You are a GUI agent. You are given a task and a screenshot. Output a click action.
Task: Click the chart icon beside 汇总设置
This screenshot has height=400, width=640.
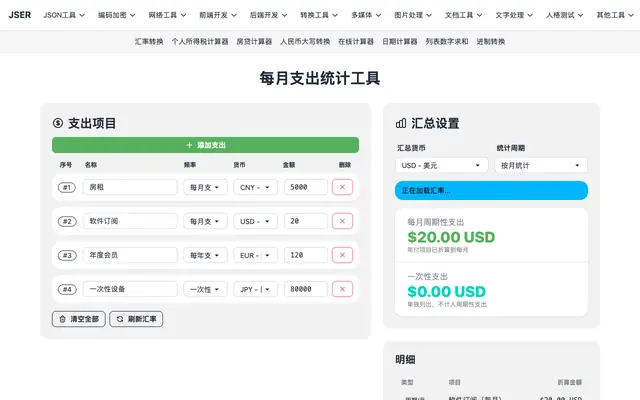coord(401,123)
